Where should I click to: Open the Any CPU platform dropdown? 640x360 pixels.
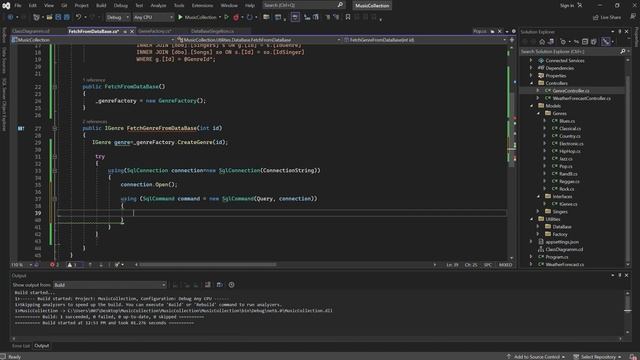point(153,17)
